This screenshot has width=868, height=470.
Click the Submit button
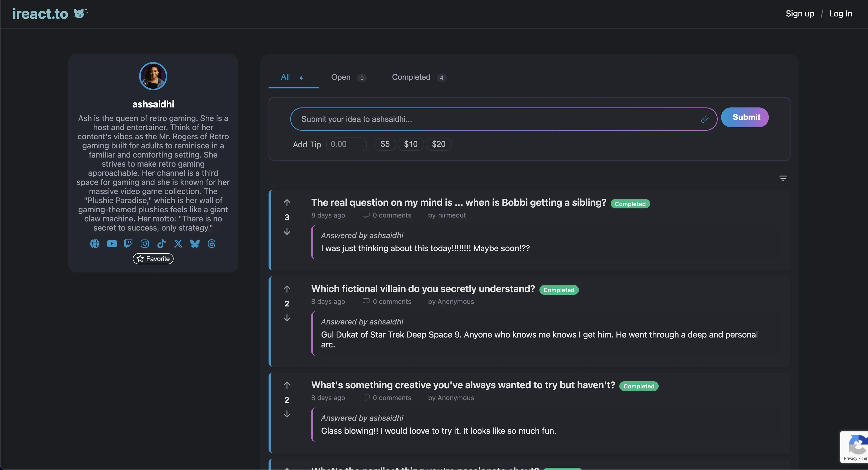[745, 117]
